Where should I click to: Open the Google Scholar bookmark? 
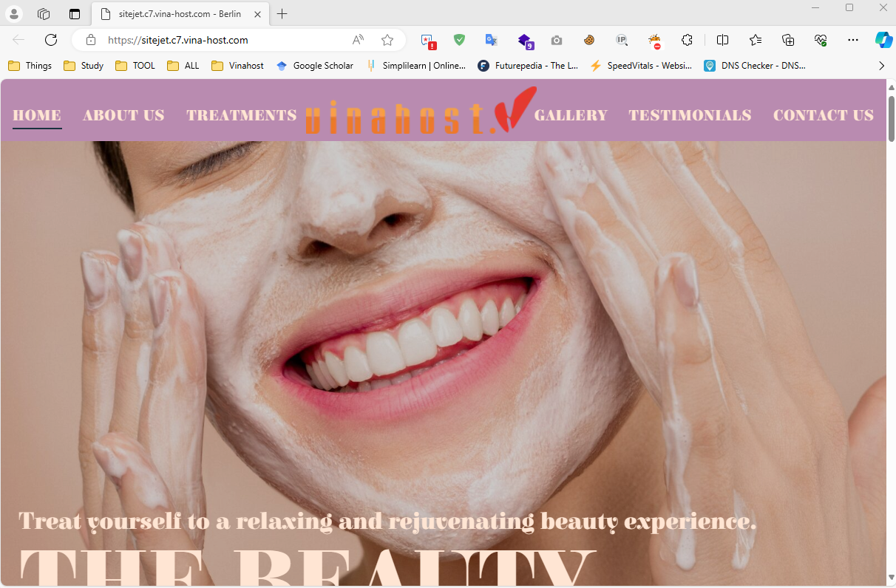[x=315, y=66]
